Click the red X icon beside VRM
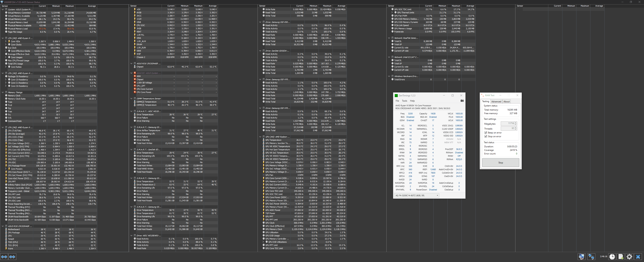 135,76
